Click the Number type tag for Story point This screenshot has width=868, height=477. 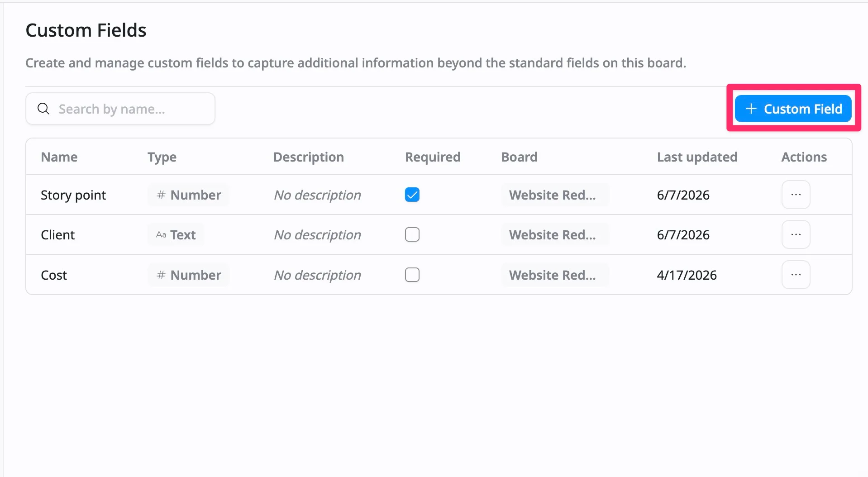188,195
